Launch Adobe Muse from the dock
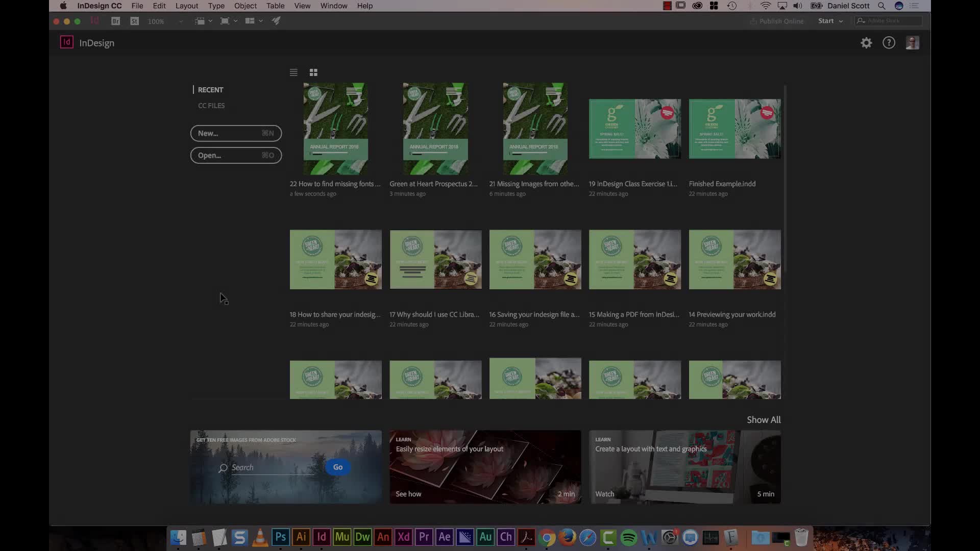Screen dimensions: 980x551 pos(342,537)
